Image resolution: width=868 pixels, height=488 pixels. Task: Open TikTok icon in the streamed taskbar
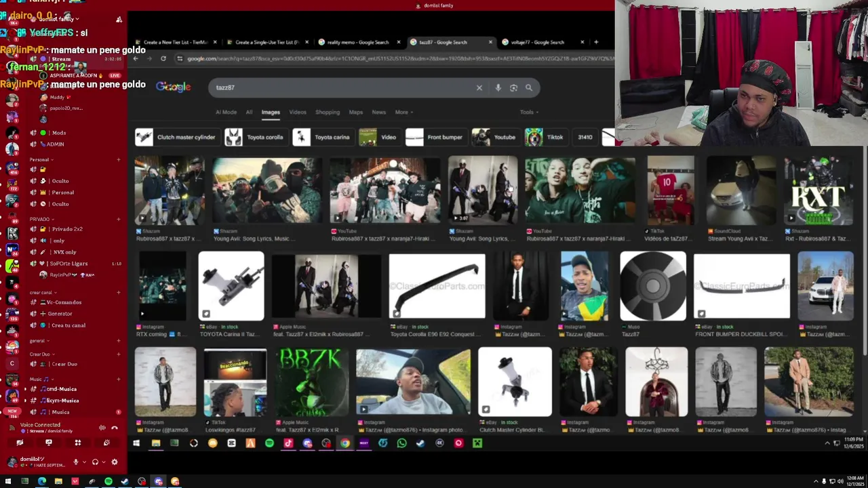pos(288,443)
